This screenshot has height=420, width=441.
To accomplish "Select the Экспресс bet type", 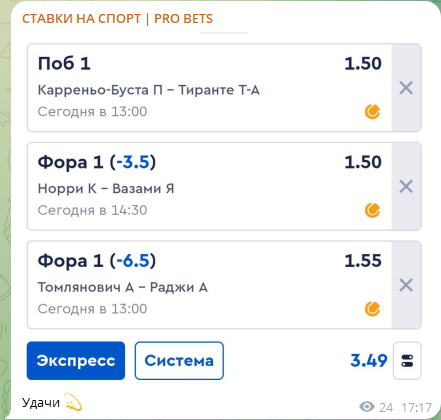I will tap(76, 361).
